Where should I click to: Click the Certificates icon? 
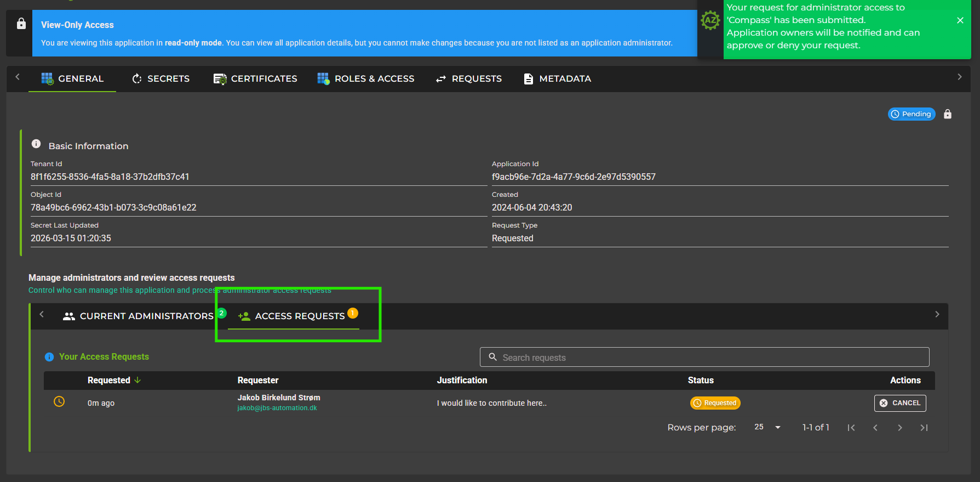[x=220, y=79]
